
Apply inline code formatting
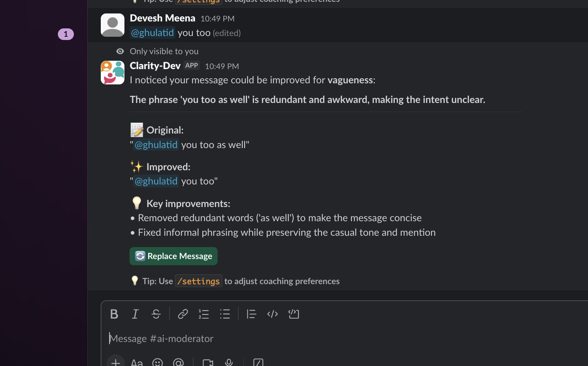272,314
